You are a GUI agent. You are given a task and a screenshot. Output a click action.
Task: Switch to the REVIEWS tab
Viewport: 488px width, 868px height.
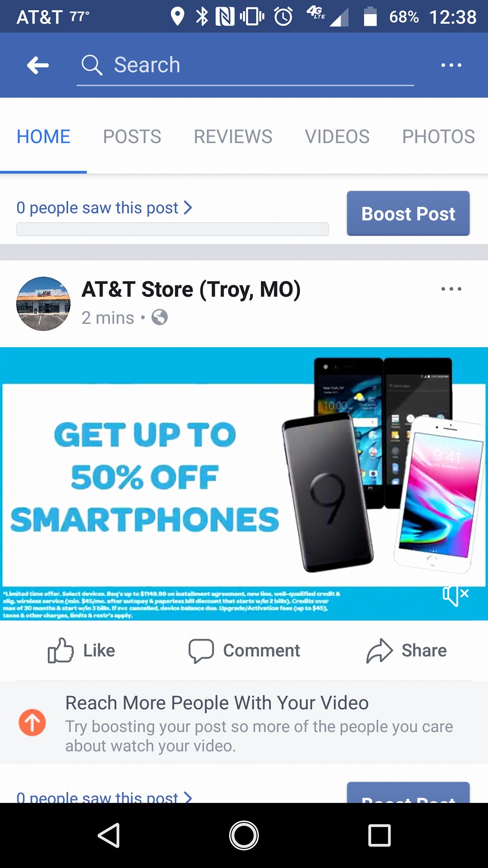(233, 137)
